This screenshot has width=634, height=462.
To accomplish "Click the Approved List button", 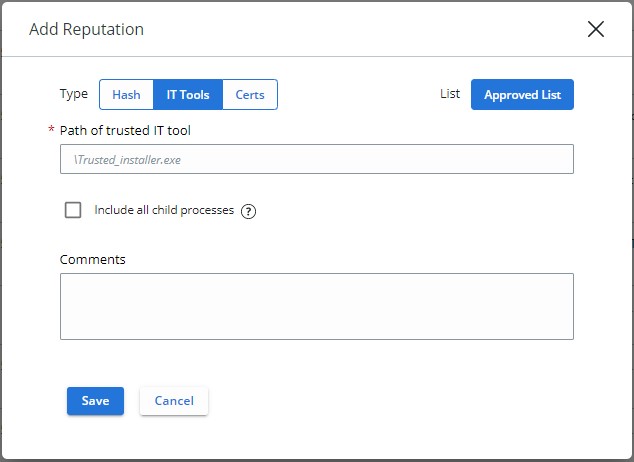I will point(522,95).
